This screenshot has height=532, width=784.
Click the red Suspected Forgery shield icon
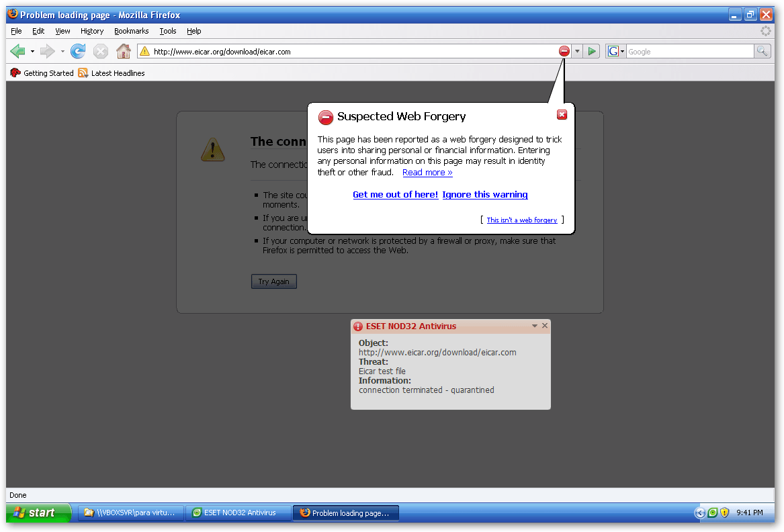[564, 51]
